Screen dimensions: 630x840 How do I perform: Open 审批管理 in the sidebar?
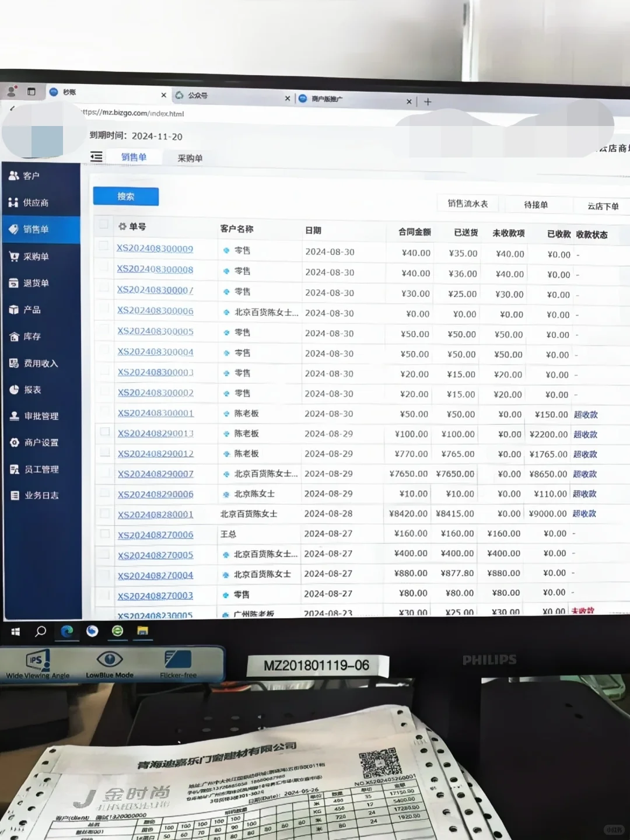point(34,416)
